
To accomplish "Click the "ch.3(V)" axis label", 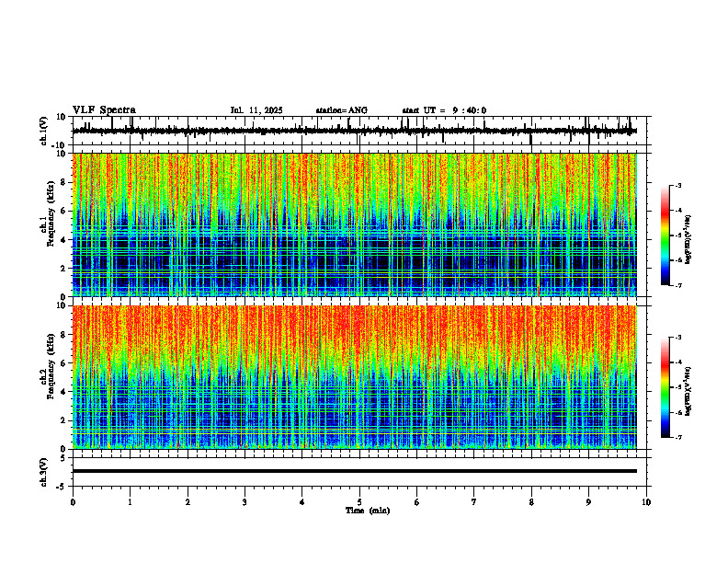I will click(x=44, y=472).
